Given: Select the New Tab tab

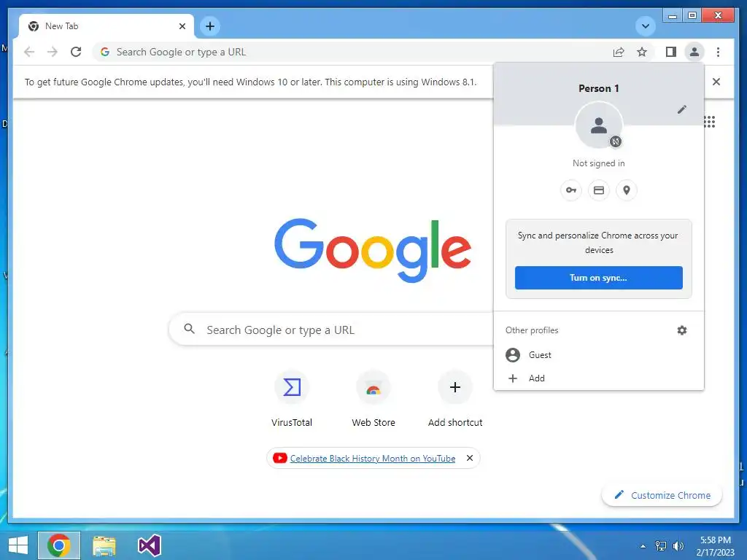Looking at the screenshot, I should 107,26.
